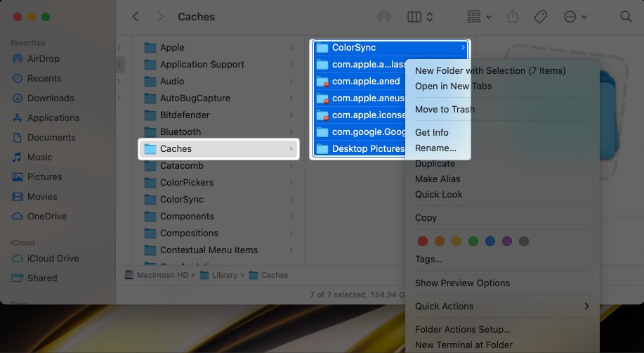Expand the Audio folder chevron
Image resolution: width=644 pixels, height=353 pixels.
click(291, 81)
